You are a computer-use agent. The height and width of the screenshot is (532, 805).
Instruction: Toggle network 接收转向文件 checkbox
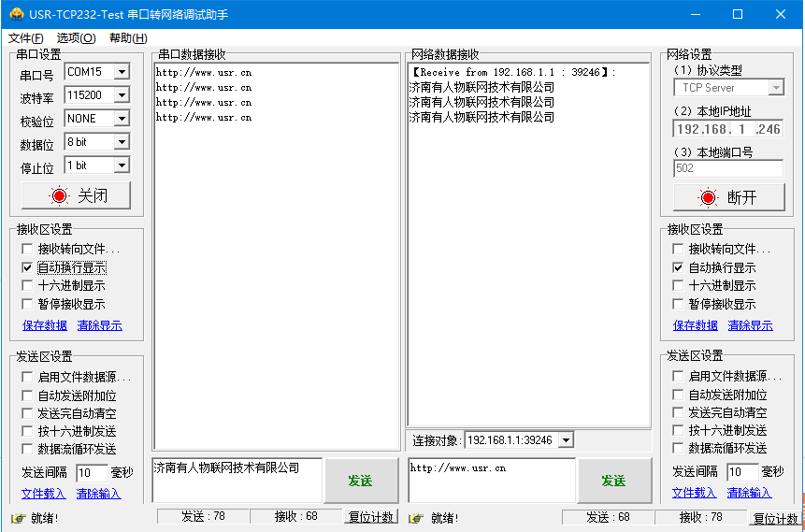678,249
